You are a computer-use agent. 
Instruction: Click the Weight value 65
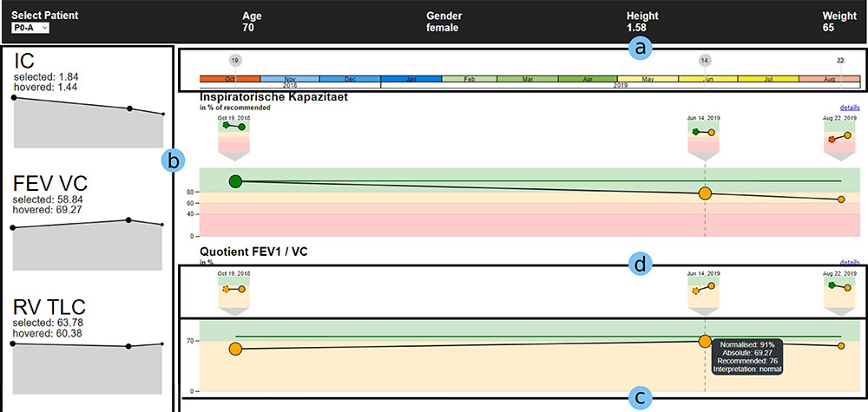(829, 28)
